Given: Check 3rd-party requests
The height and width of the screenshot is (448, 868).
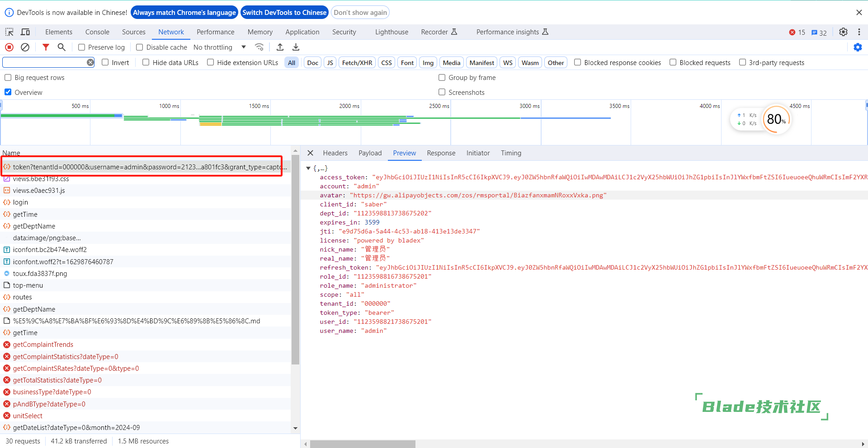Looking at the screenshot, I should (742, 62).
